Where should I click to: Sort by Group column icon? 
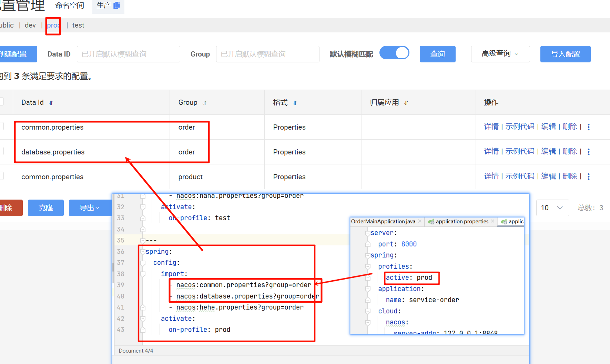pos(205,103)
